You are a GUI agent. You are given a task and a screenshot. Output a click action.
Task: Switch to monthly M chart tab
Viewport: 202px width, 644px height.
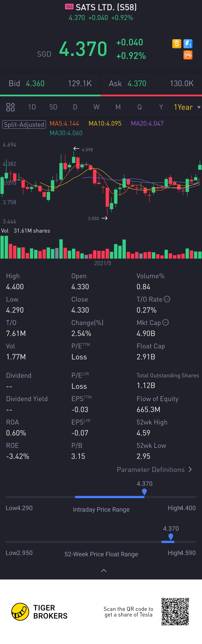[118, 107]
